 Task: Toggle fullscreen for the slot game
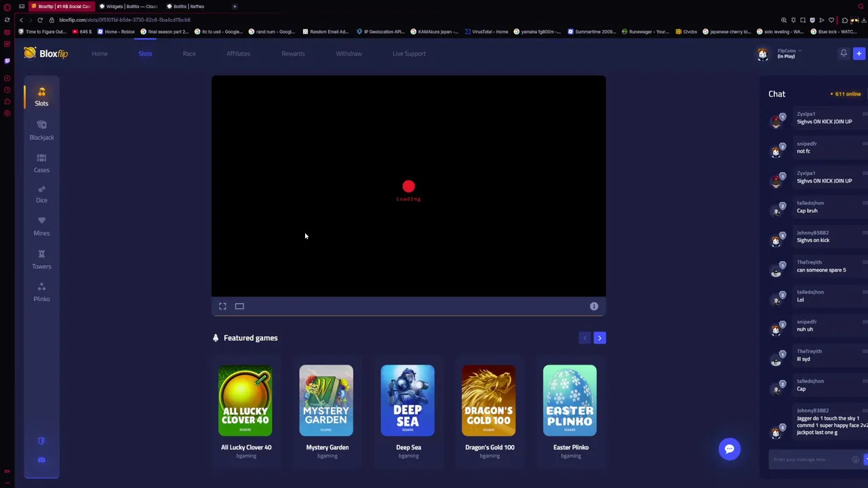pos(222,306)
